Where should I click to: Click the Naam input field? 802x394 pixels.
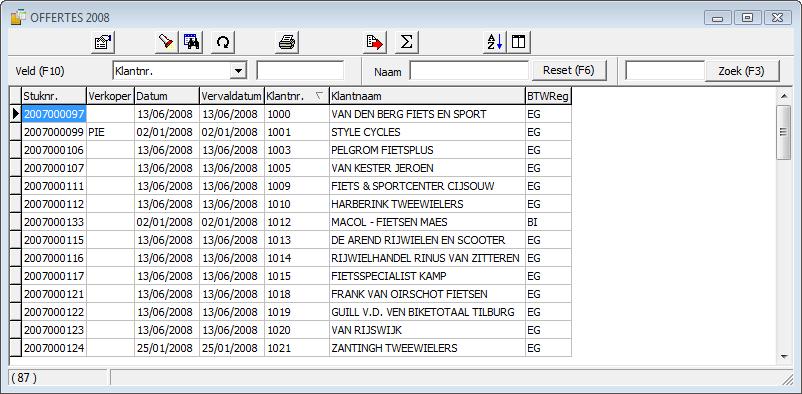pyautogui.click(x=469, y=71)
